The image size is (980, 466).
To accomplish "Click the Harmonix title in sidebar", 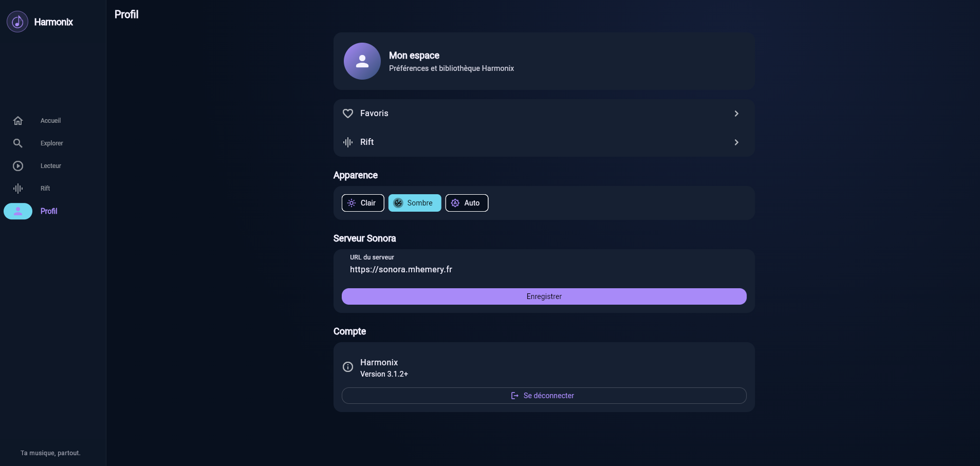I will click(x=53, y=22).
